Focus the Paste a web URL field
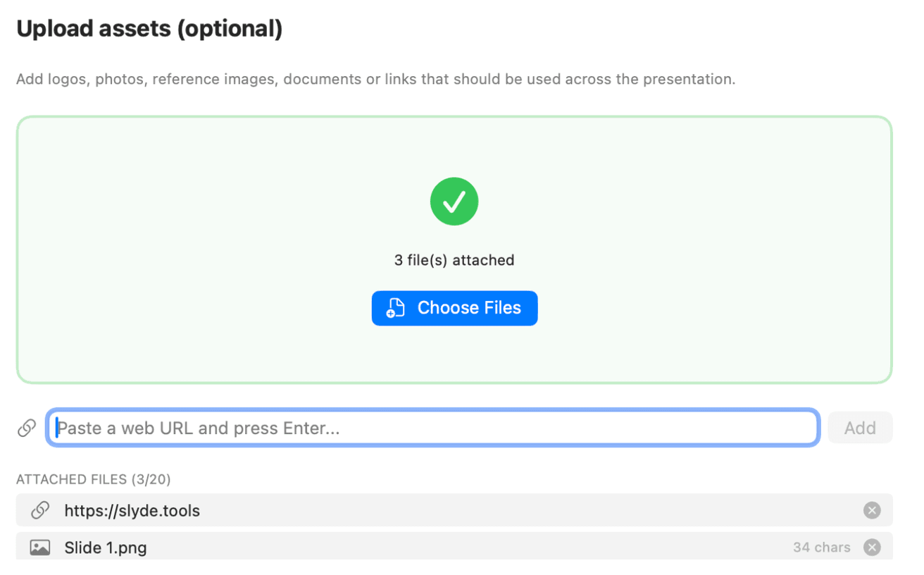 coord(433,428)
